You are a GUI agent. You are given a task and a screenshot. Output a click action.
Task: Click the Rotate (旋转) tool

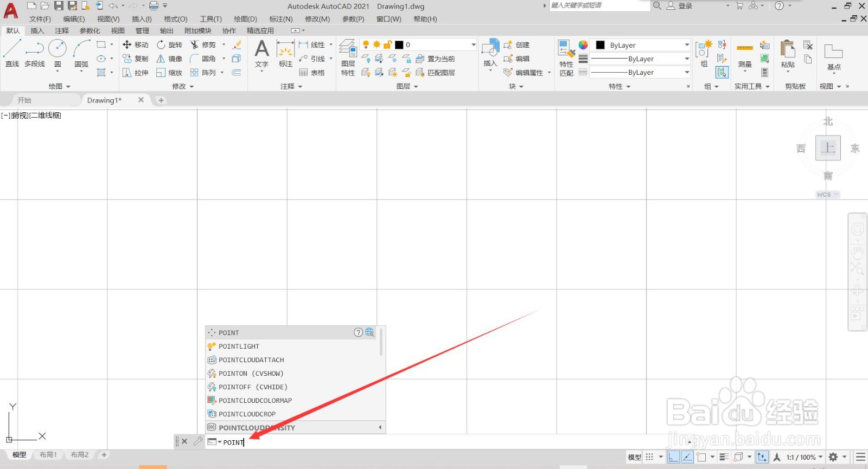169,44
